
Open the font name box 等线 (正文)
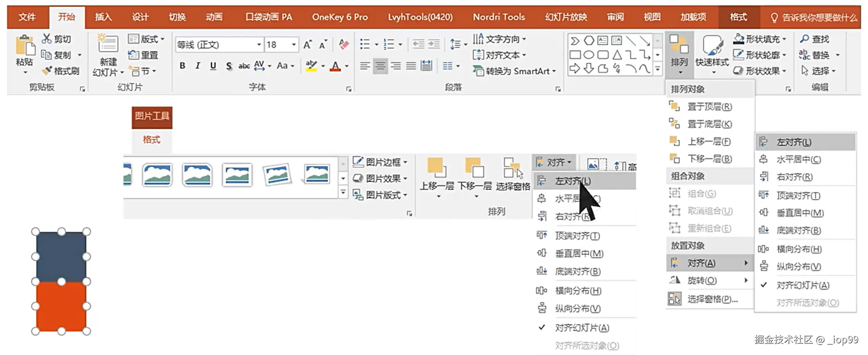coord(219,45)
